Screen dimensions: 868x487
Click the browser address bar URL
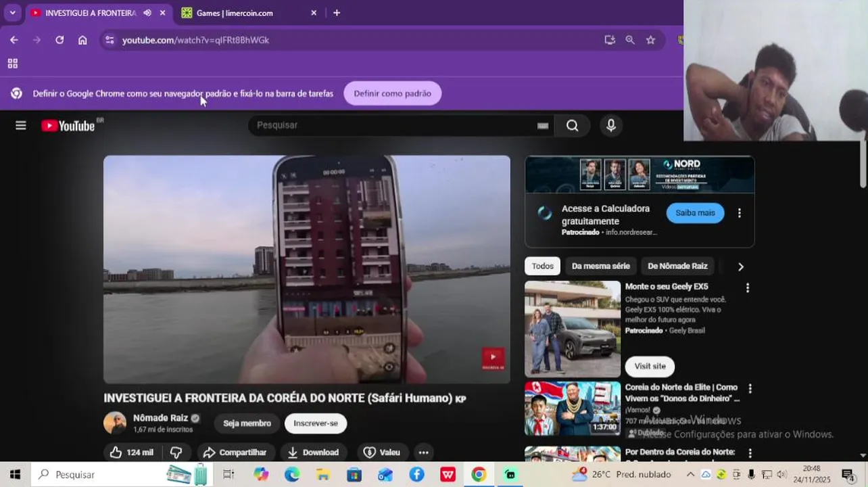tap(195, 40)
